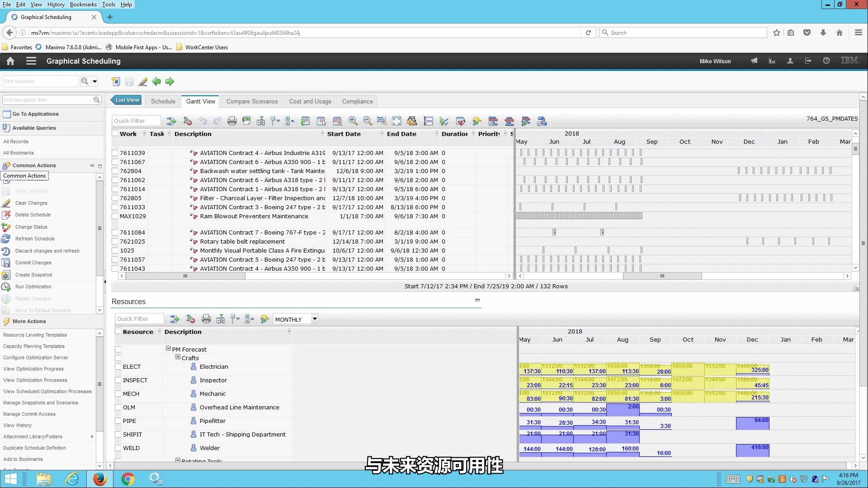Open the MONTHLY frequency dropdown
The image size is (868, 488).
(x=314, y=318)
